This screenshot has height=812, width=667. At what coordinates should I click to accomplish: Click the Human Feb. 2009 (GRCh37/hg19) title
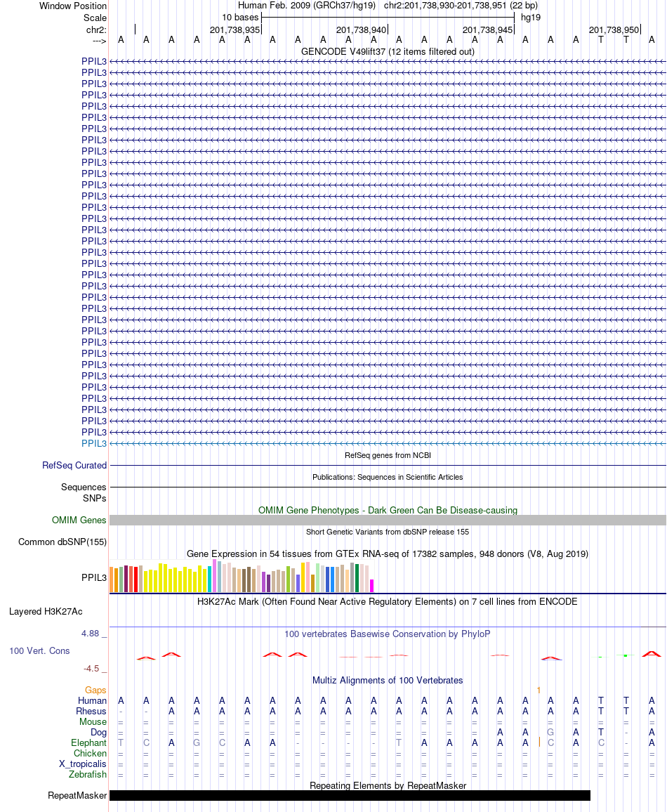[308, 6]
